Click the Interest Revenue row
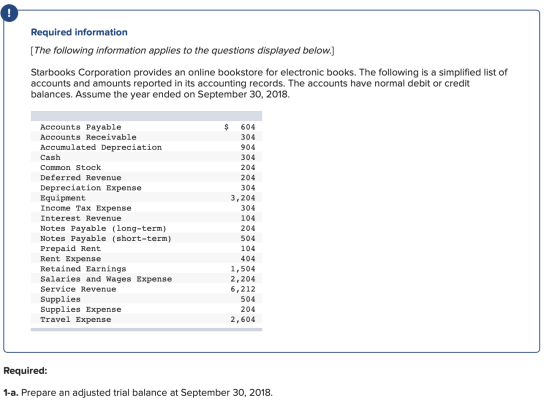The image size is (560, 411). (146, 218)
